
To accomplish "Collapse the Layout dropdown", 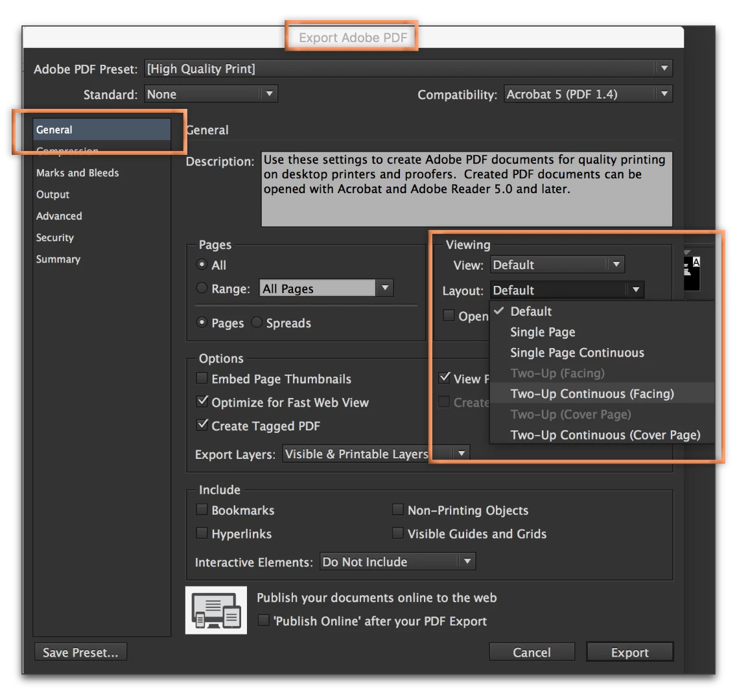I will click(x=567, y=290).
